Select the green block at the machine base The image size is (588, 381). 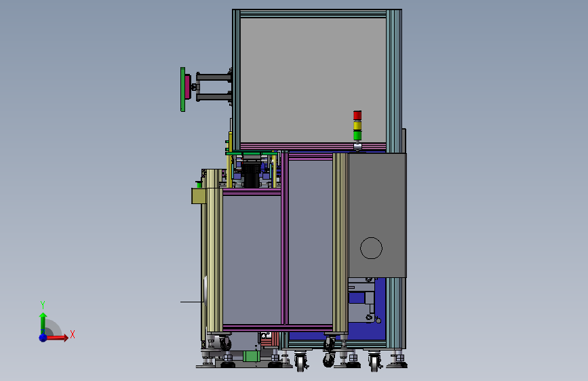tap(251, 356)
